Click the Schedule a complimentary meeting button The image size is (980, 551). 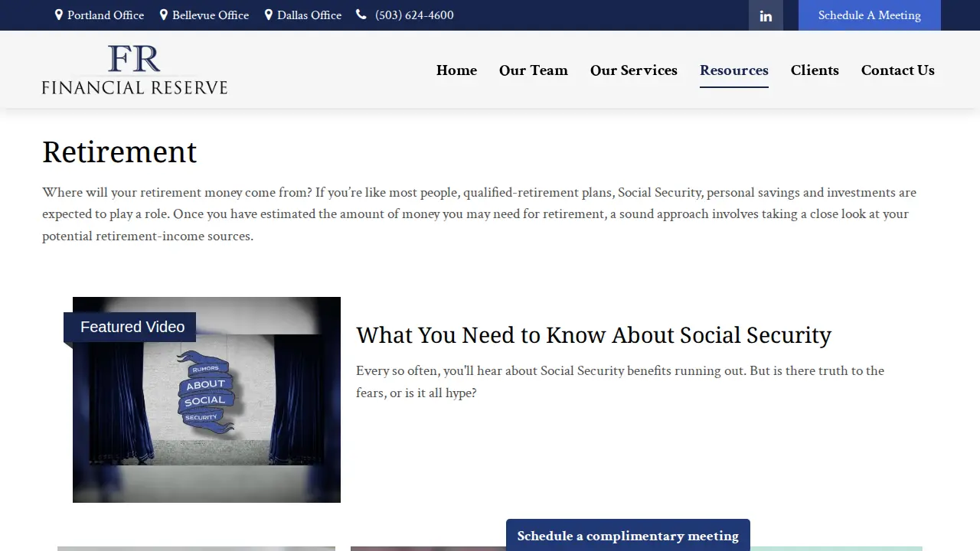628,536
